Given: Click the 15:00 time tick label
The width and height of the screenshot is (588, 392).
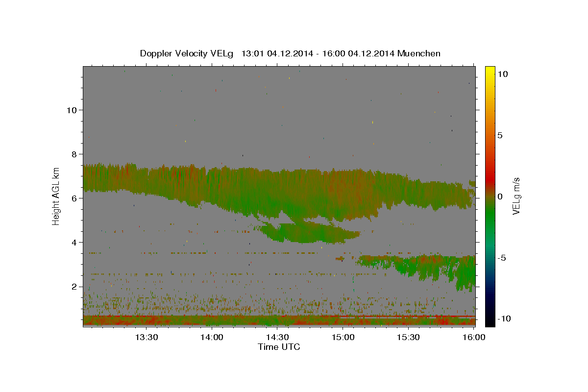Looking at the screenshot, I should [x=343, y=338].
